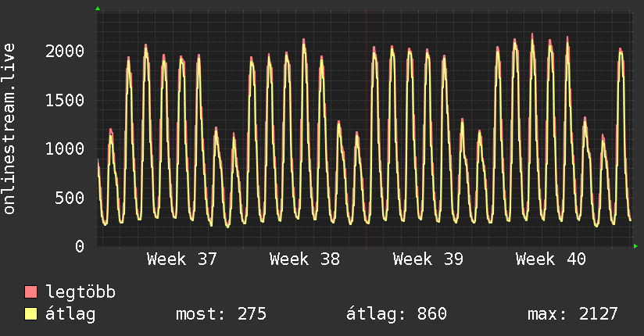The height and width of the screenshot is (336, 644).
Task: Click the Week 39 axis label
Action: (x=428, y=259)
